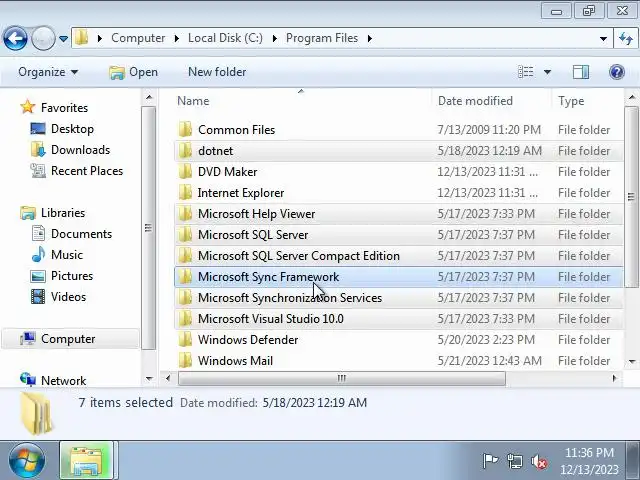Viewport: 640px width, 480px height.
Task: Click the greyed-out Forward navigation button
Action: pyautogui.click(x=43, y=38)
